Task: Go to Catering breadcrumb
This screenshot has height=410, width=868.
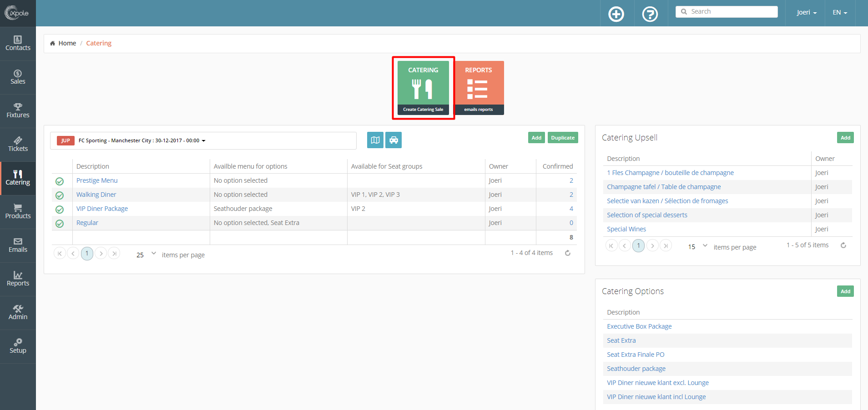Action: click(x=99, y=43)
